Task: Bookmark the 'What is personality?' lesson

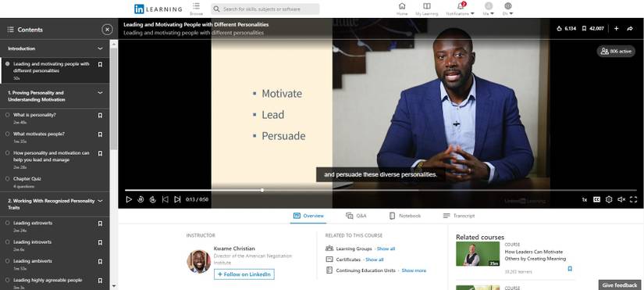Action: pos(100,116)
